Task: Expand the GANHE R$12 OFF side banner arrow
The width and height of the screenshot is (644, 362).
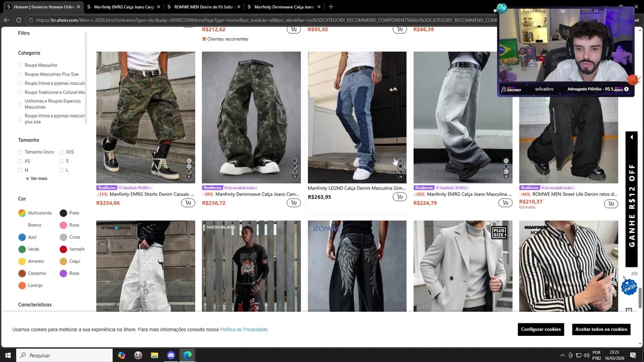Action: [631, 137]
